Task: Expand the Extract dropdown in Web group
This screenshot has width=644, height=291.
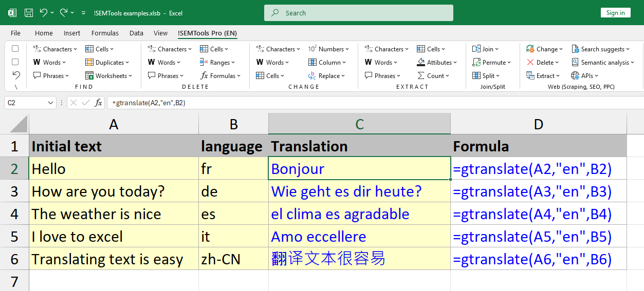Action: point(544,76)
